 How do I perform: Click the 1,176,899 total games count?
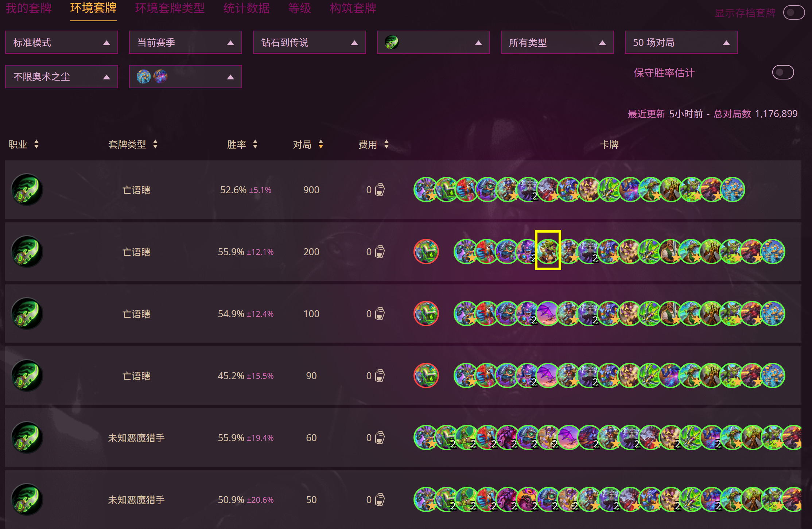tap(776, 114)
